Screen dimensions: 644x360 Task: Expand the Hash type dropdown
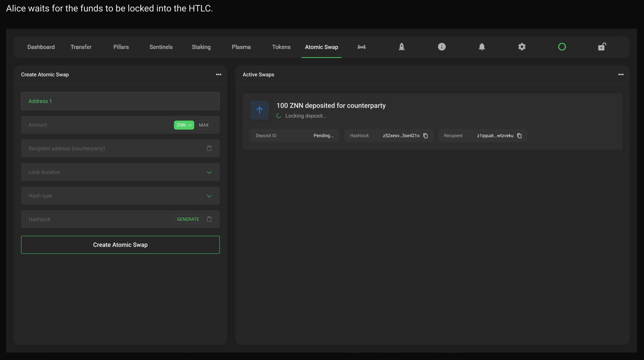pyautogui.click(x=209, y=196)
